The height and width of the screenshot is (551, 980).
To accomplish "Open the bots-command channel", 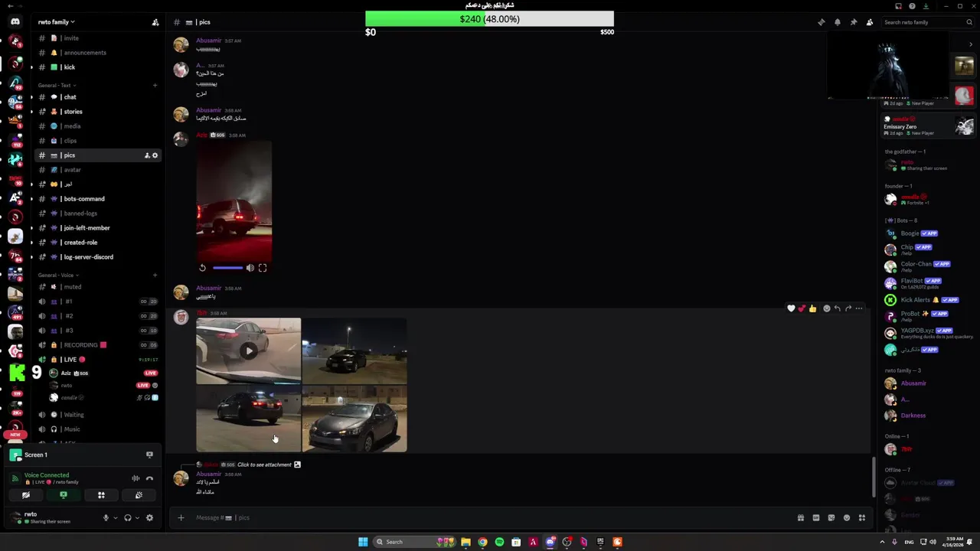I will (x=98, y=199).
